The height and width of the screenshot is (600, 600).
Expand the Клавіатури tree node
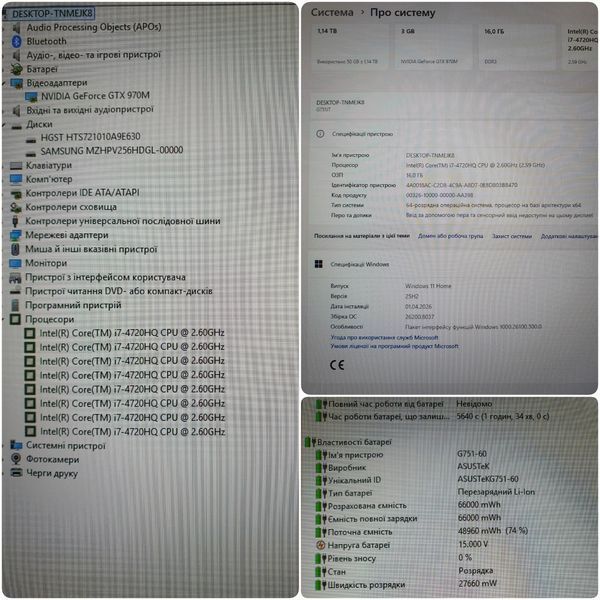click(x=5, y=166)
